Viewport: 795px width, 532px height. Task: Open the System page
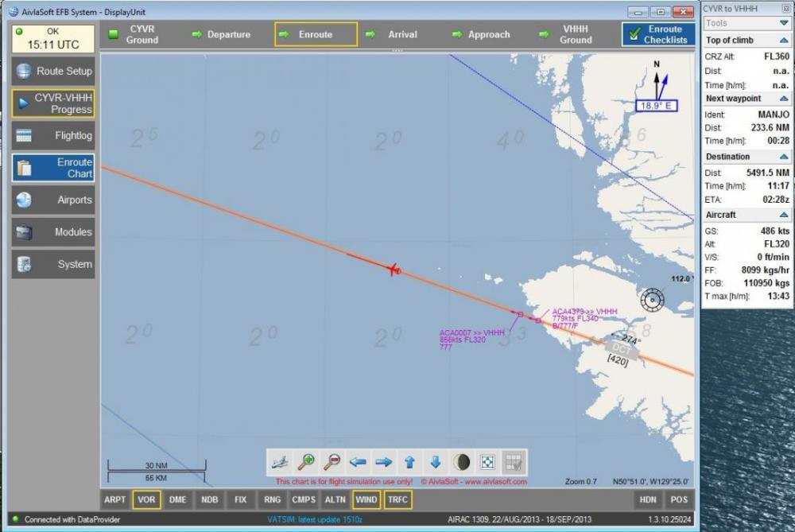53,264
